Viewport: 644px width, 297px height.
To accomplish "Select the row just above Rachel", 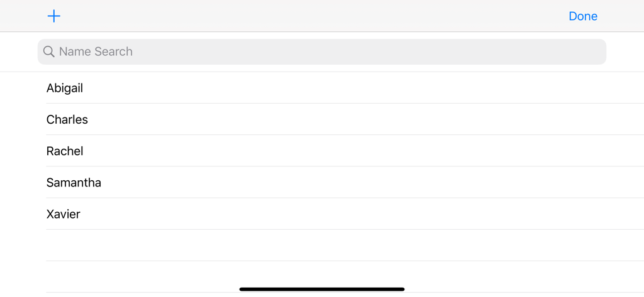I will click(67, 119).
